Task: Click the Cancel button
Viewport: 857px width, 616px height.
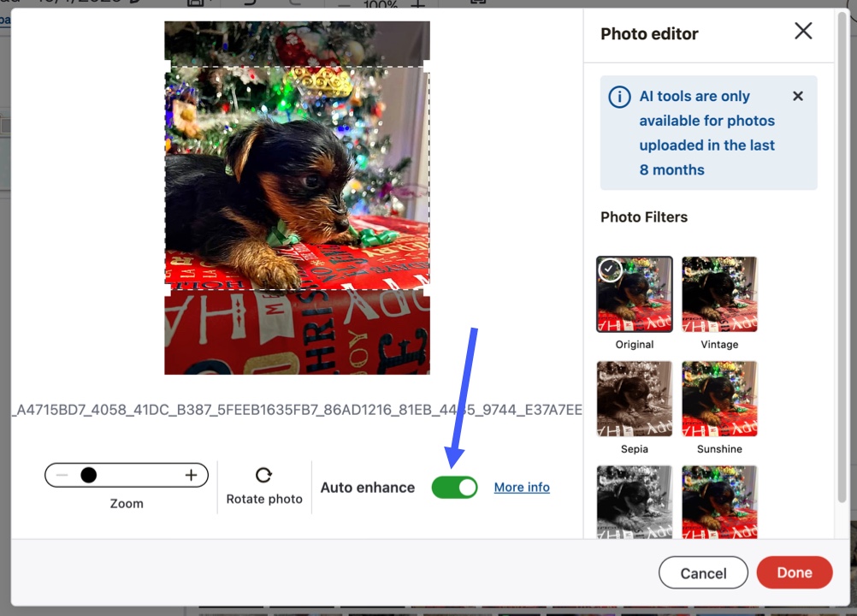Action: click(703, 573)
